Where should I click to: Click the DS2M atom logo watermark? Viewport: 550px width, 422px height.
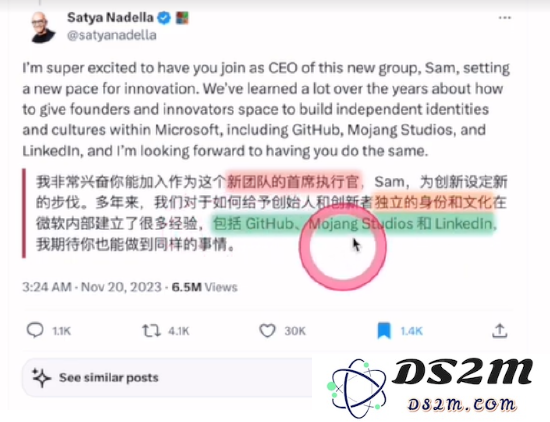point(357,388)
